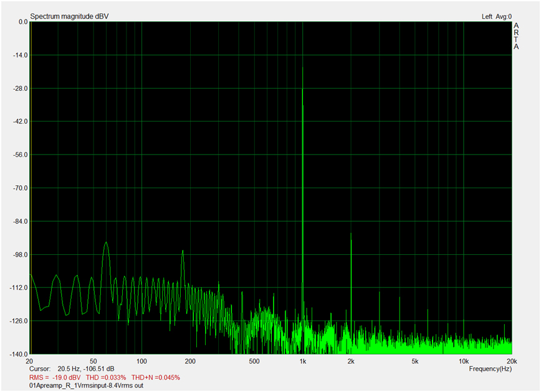Click the Cursor frequency readout text
The height and width of the screenshot is (392, 541).
pos(72,369)
